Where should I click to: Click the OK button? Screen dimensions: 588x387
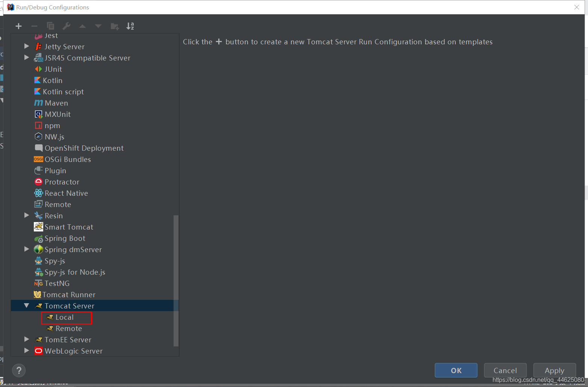[x=456, y=370]
